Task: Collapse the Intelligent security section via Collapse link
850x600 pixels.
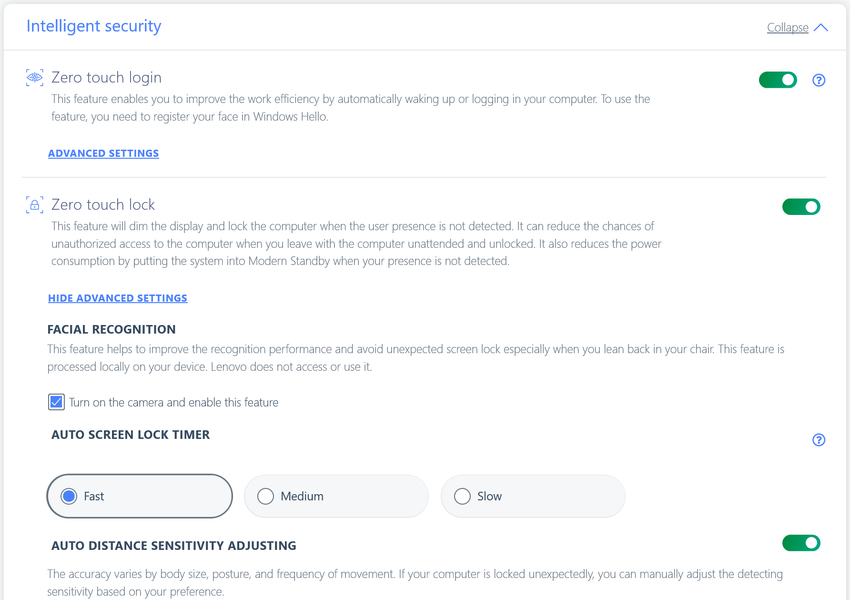Action: click(787, 28)
